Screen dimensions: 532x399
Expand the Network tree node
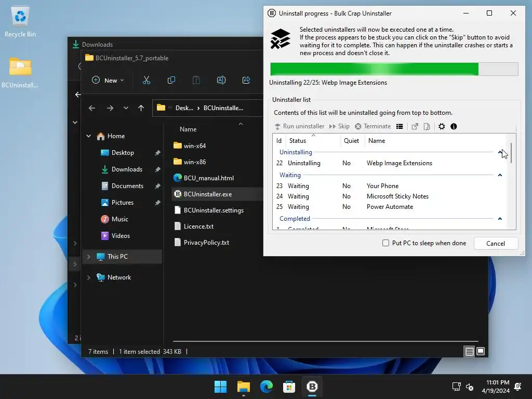[x=88, y=277]
